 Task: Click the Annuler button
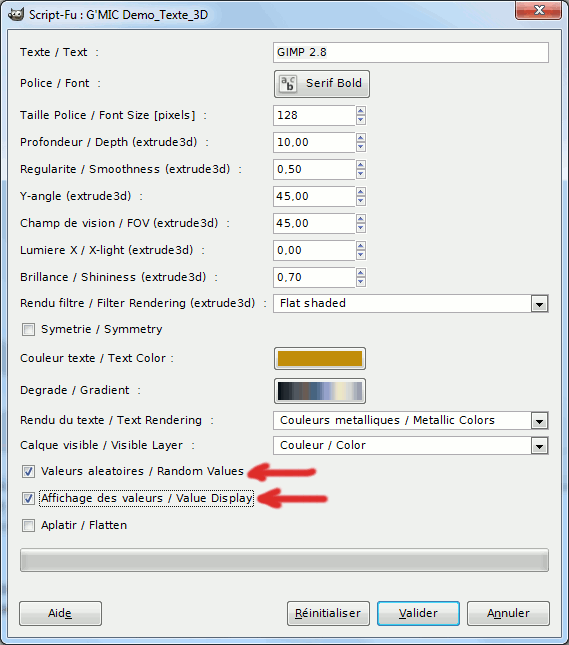pyautogui.click(x=508, y=613)
